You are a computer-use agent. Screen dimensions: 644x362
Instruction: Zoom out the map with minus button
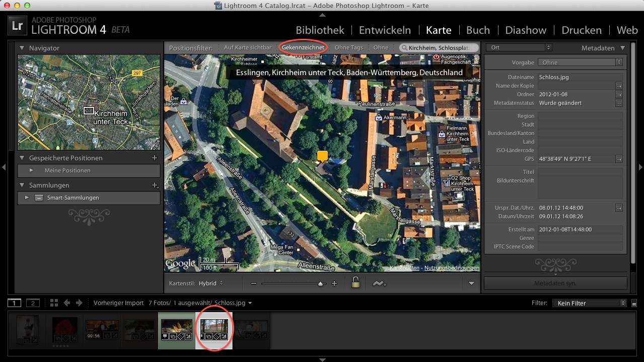(x=253, y=284)
